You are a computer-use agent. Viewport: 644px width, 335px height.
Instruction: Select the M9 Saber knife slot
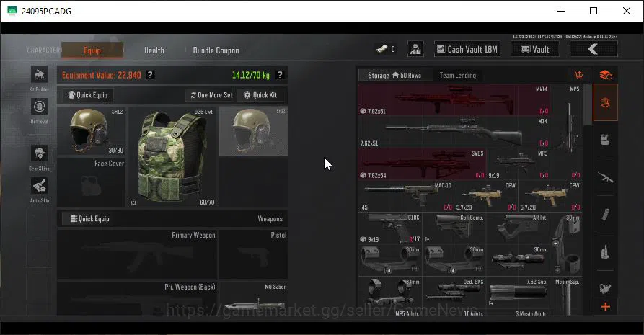254,298
